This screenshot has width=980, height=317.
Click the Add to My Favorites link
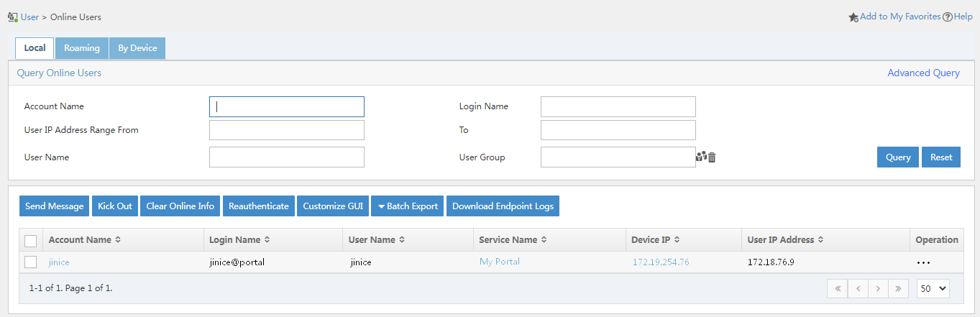click(x=900, y=17)
